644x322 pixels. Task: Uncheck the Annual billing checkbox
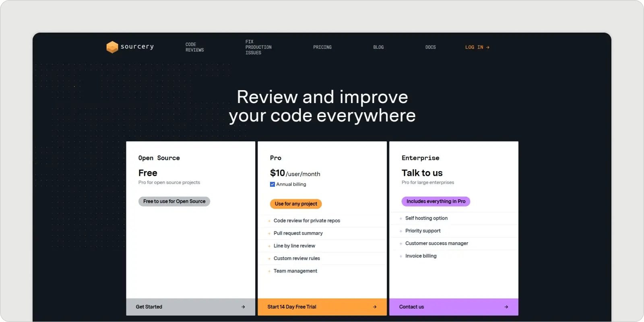[x=272, y=184]
